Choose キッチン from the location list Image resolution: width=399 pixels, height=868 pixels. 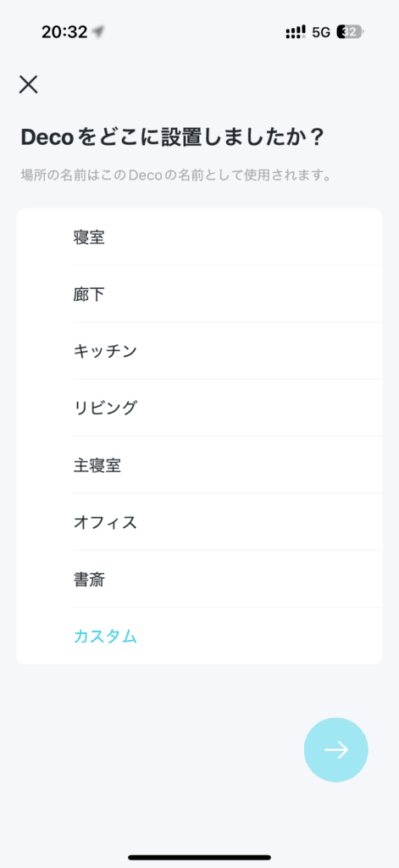pyautogui.click(x=199, y=351)
